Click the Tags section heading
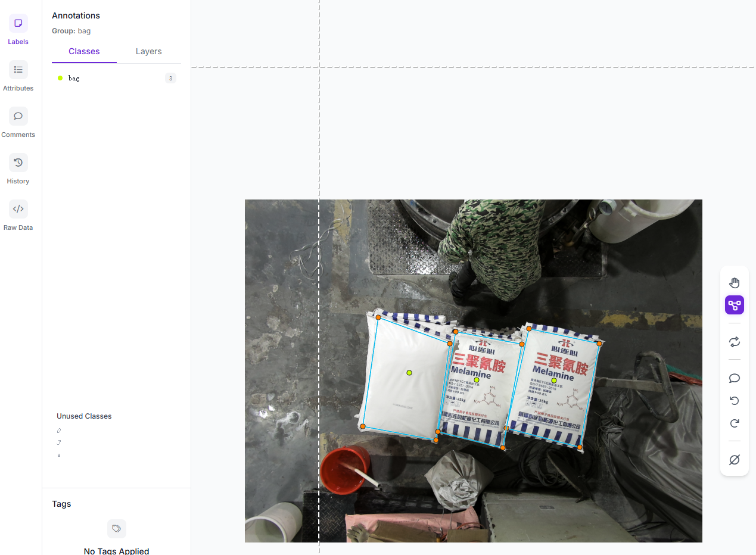Viewport: 756px width, 555px height. [x=61, y=504]
